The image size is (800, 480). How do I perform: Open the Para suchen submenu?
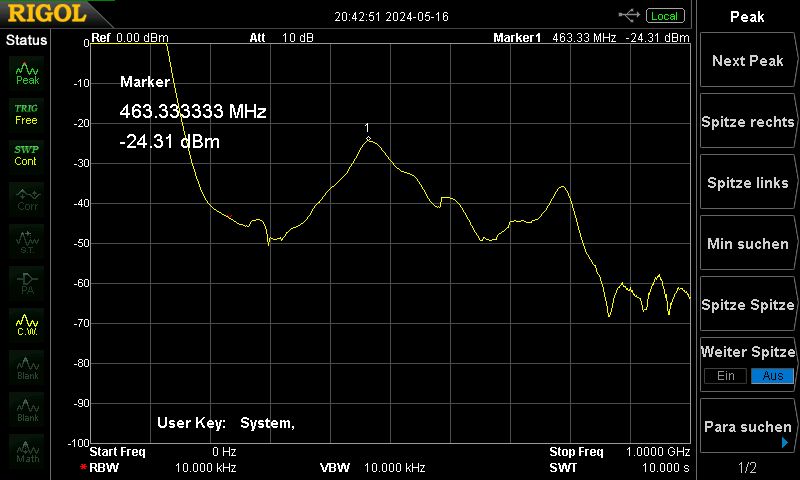[748, 426]
